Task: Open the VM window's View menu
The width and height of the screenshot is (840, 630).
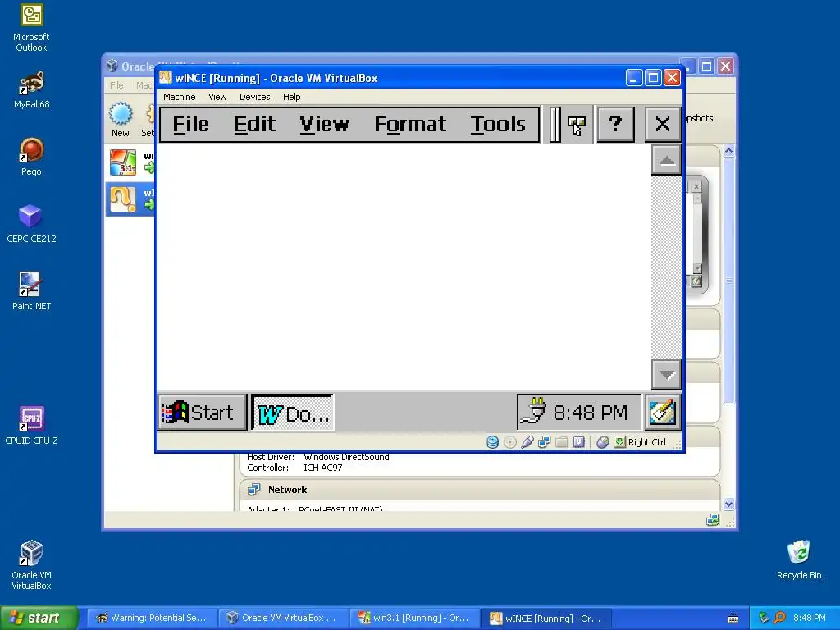Action: click(217, 97)
